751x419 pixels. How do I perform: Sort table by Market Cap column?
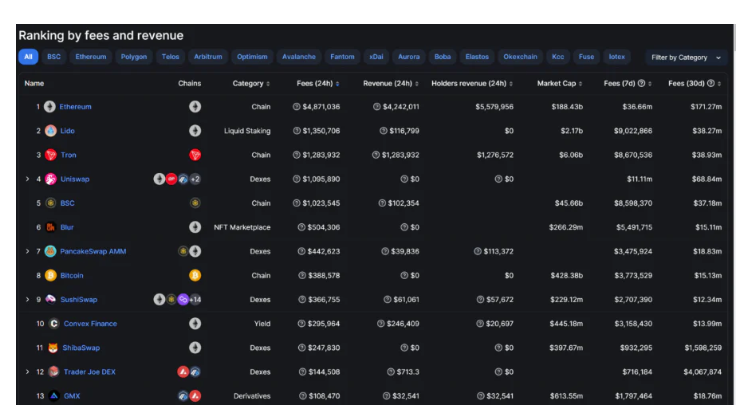tap(559, 83)
